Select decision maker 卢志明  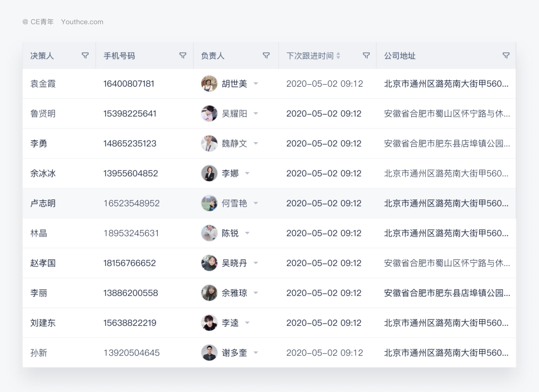click(x=43, y=203)
